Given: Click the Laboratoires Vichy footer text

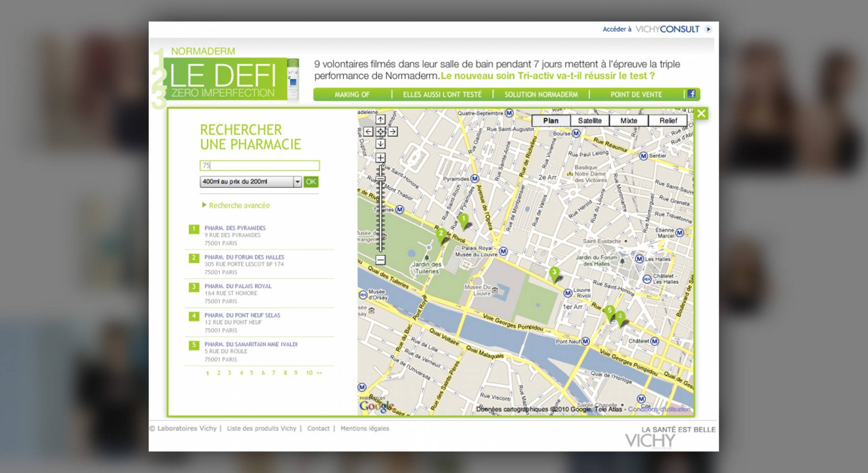Looking at the screenshot, I should 183,428.
